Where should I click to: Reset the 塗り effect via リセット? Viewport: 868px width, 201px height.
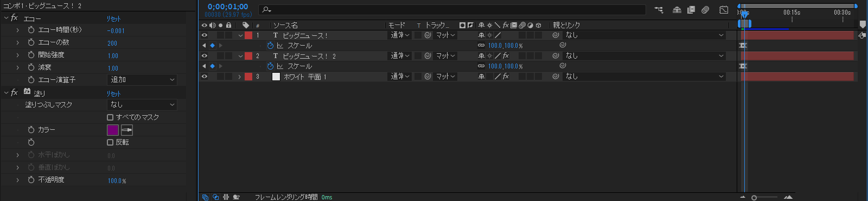113,93
